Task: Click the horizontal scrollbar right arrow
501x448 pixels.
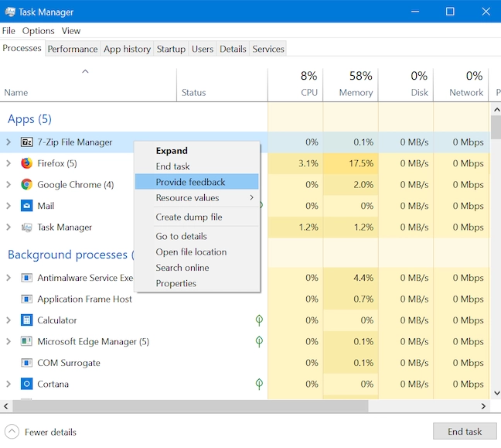Action: pyautogui.click(x=483, y=405)
